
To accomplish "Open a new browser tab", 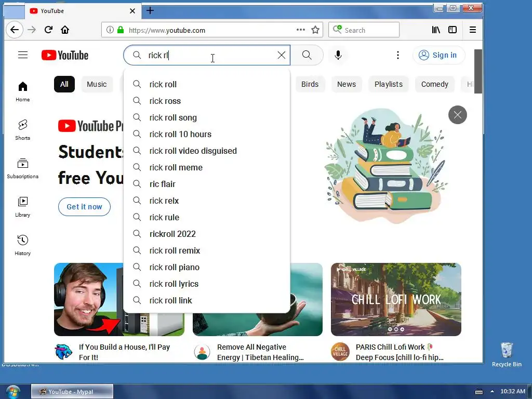I will point(150,10).
